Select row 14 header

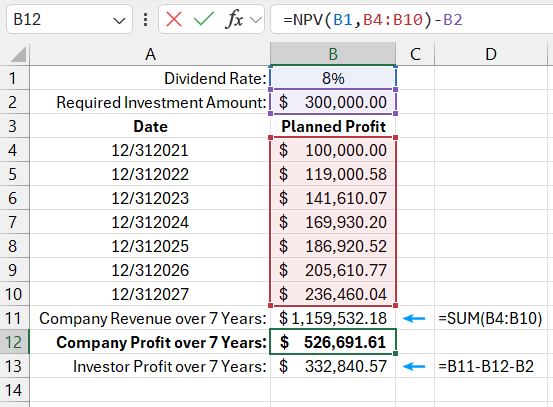[x=14, y=390]
